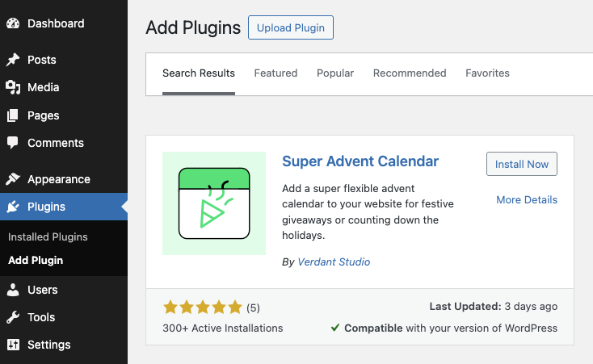Viewport: 593px width, 364px height.
Task: Open More Details for the plugin
Action: [527, 199]
